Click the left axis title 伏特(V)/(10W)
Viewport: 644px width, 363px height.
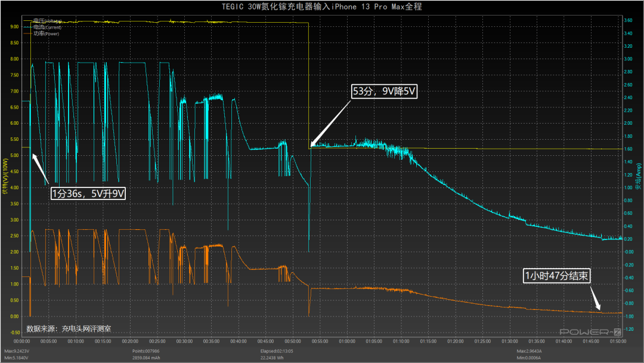click(5, 176)
